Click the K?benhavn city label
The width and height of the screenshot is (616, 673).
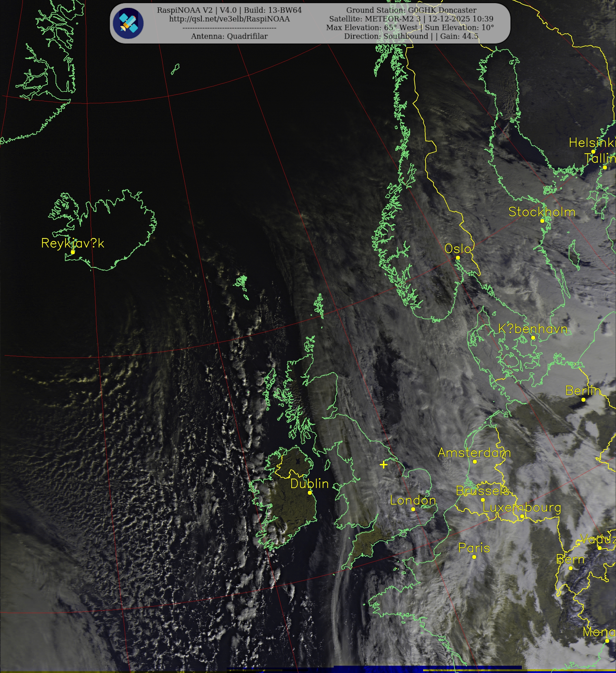(533, 329)
